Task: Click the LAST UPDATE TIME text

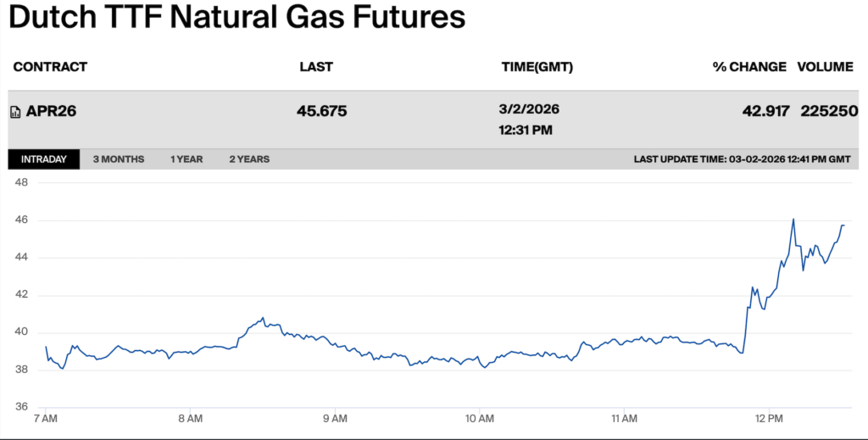Action: point(742,159)
